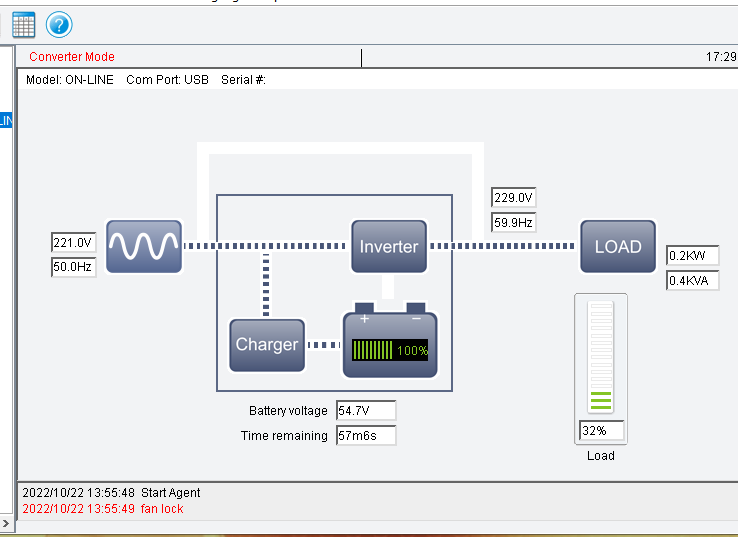Click the 221.0V input voltage field
Image resolution: width=738 pixels, height=537 pixels.
73,243
